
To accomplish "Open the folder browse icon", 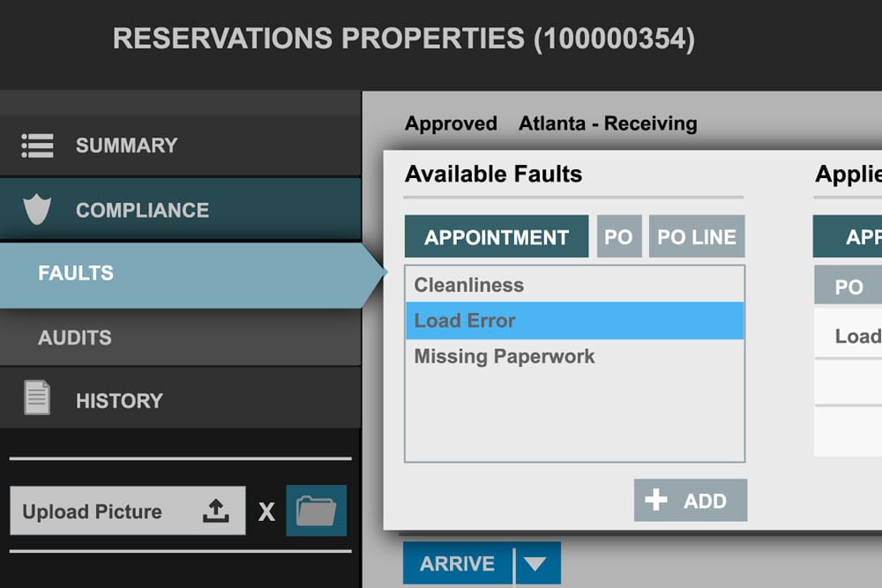I will point(316,511).
